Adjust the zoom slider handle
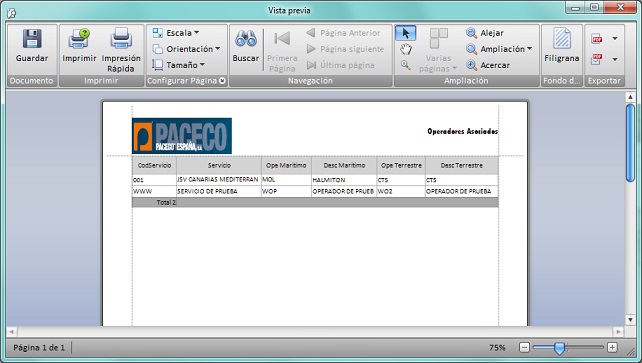The height and width of the screenshot is (363, 642). (559, 348)
